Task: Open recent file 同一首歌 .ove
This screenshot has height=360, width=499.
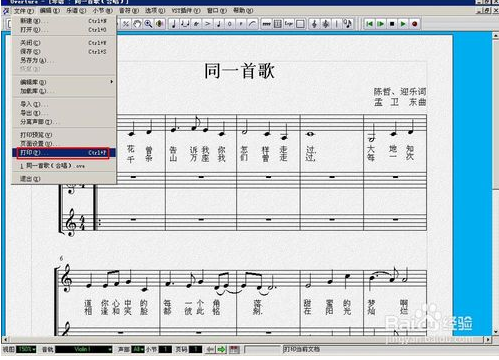Action: coord(64,166)
